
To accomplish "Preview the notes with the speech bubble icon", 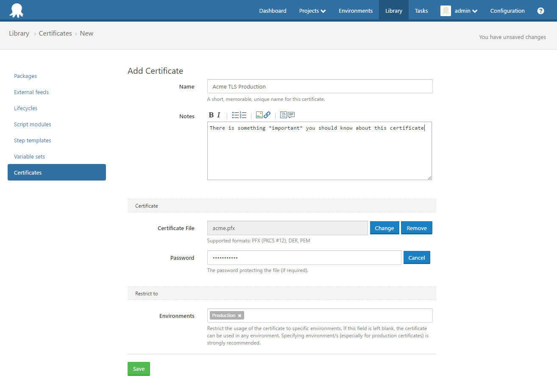I will (291, 114).
